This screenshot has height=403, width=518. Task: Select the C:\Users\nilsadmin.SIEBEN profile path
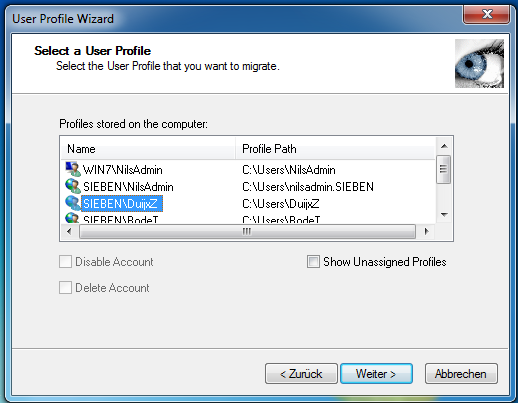308,187
